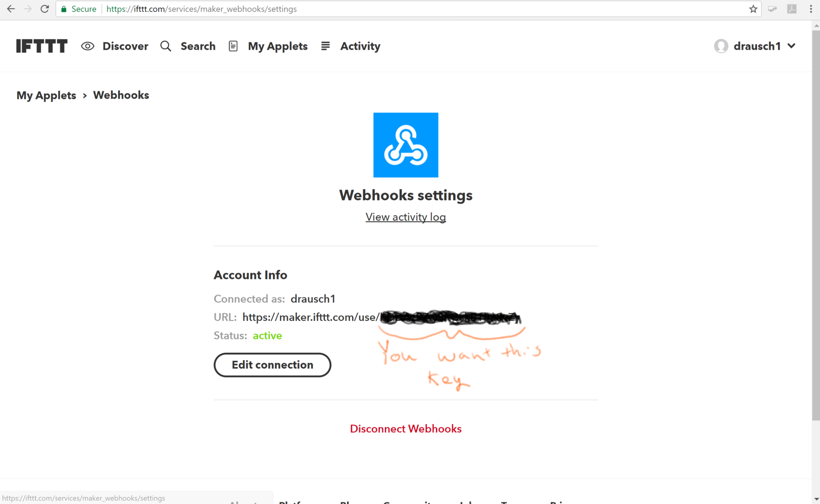Click the scrollbar down arrow
This screenshot has height=504, width=820.
(816, 499)
